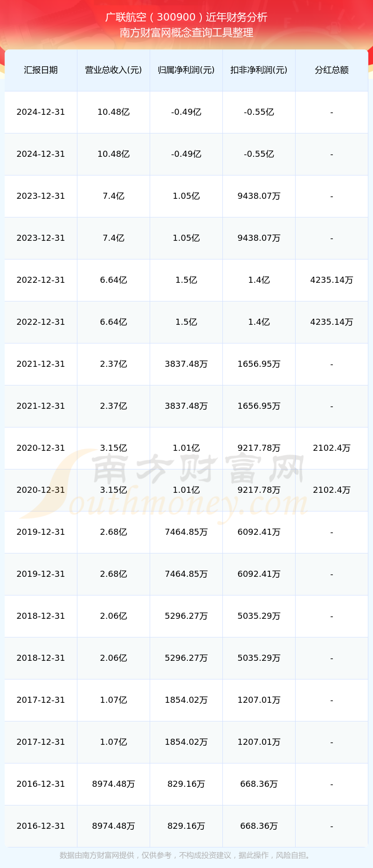Select the first 9438.07万 cell

[259, 196]
